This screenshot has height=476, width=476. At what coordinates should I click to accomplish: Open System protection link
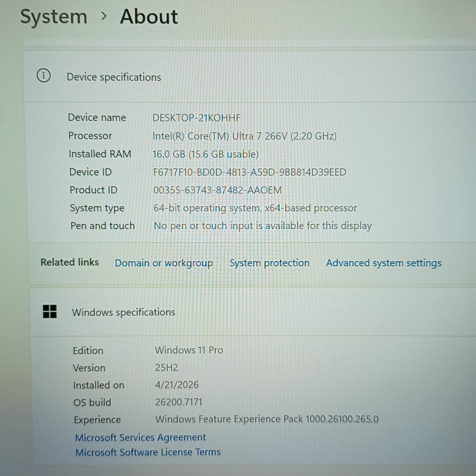coord(270,263)
